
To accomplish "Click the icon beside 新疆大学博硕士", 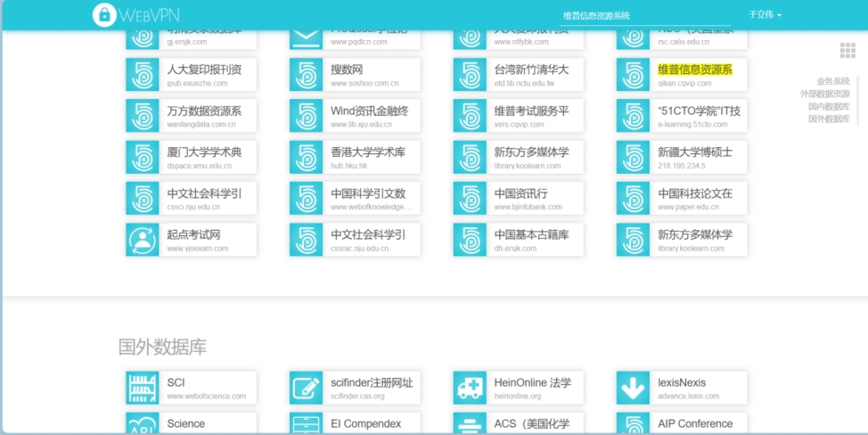I will tap(634, 157).
